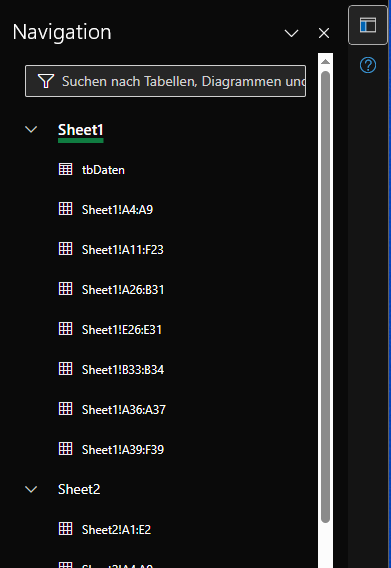Click the filter funnel icon in search box
The image size is (391, 568).
click(x=46, y=81)
